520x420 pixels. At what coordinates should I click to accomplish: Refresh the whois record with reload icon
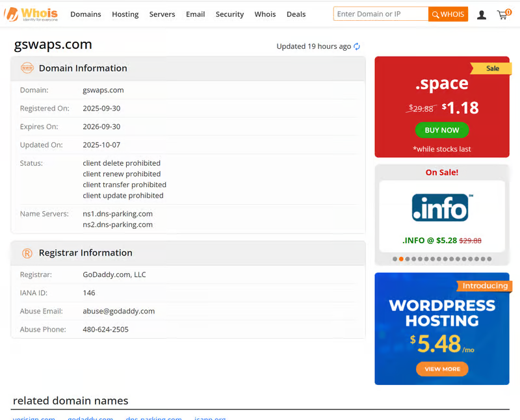coord(357,46)
